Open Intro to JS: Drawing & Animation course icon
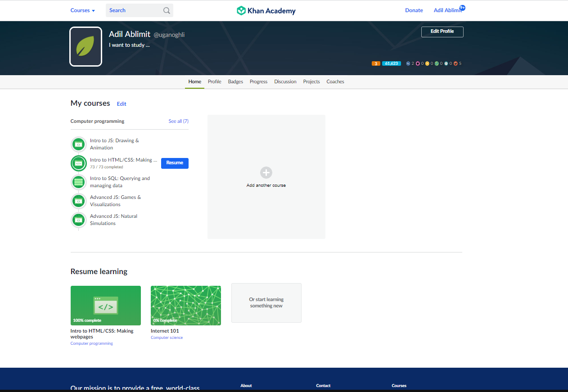 pyautogui.click(x=79, y=144)
